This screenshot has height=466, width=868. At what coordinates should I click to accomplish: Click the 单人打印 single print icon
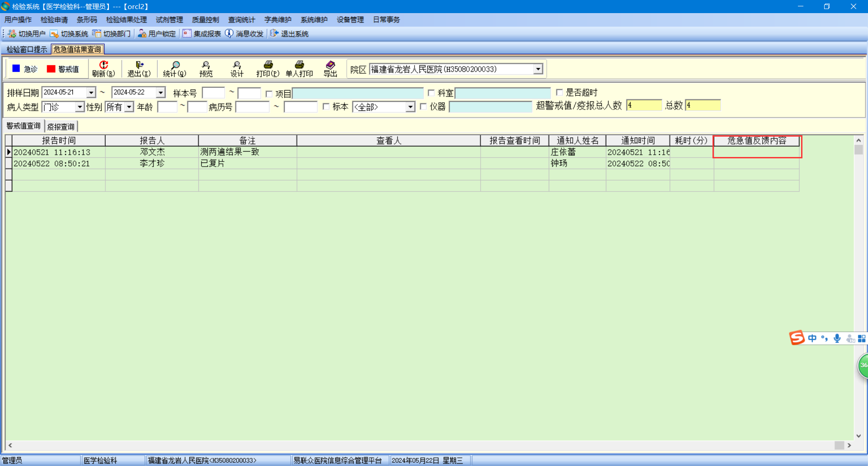299,65
